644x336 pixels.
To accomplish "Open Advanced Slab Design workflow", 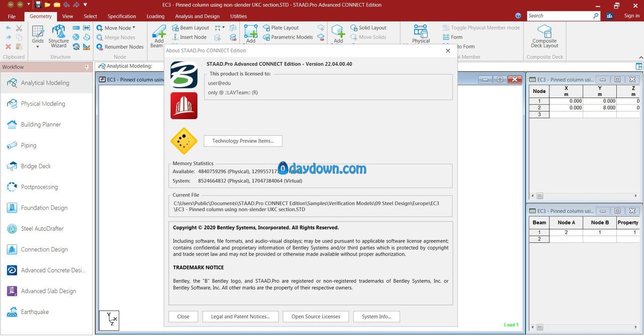I will pos(46,291).
